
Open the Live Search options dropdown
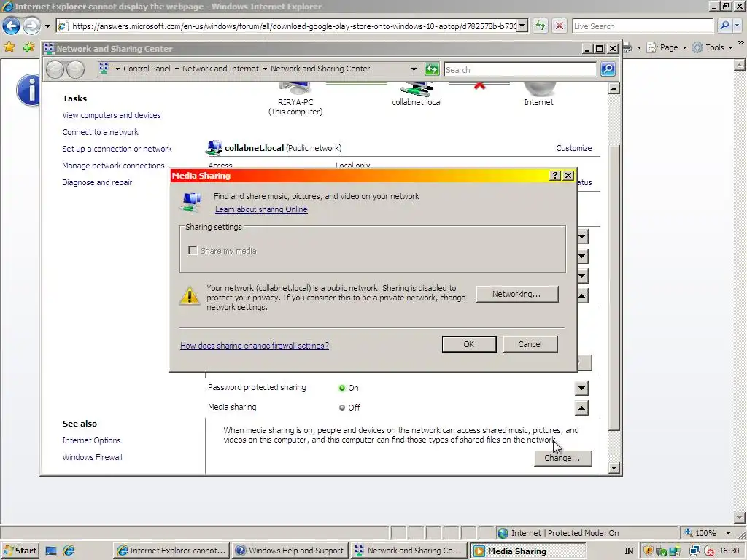pyautogui.click(x=738, y=26)
